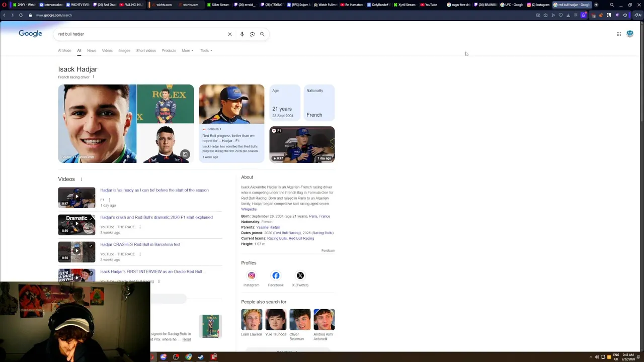
Task: Open the three-dot menu beside French racing driver
Action: (x=94, y=77)
